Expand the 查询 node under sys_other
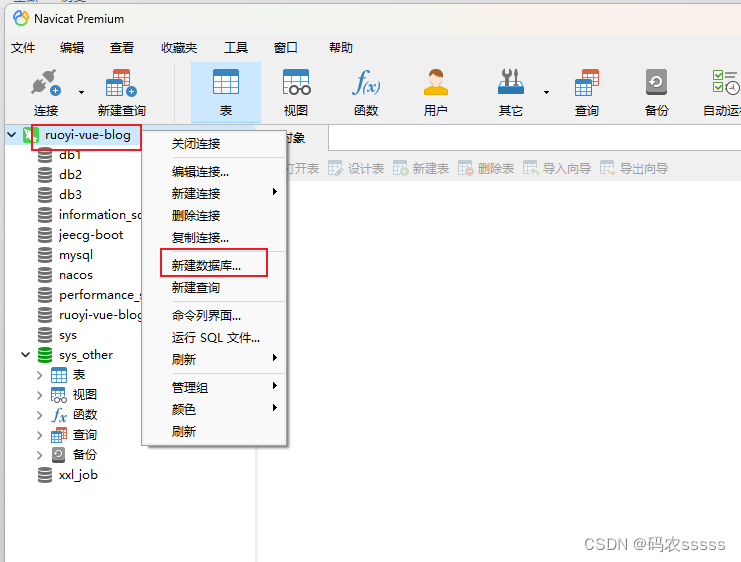The image size is (741, 562). 40,436
